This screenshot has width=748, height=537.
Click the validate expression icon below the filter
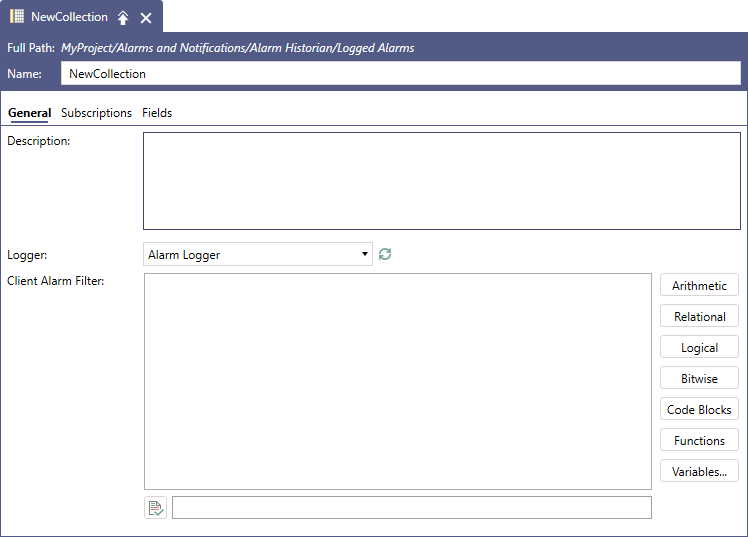[x=156, y=507]
